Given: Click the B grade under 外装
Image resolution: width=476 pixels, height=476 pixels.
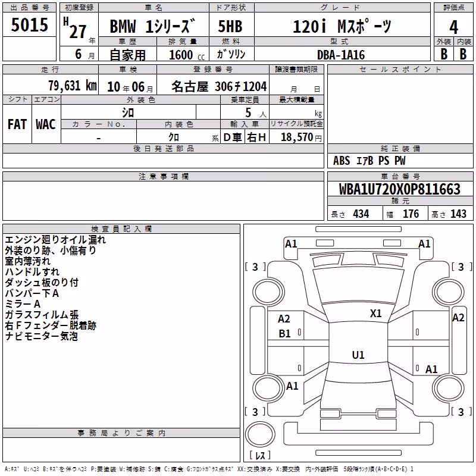Looking at the screenshot, I should click(x=444, y=54).
